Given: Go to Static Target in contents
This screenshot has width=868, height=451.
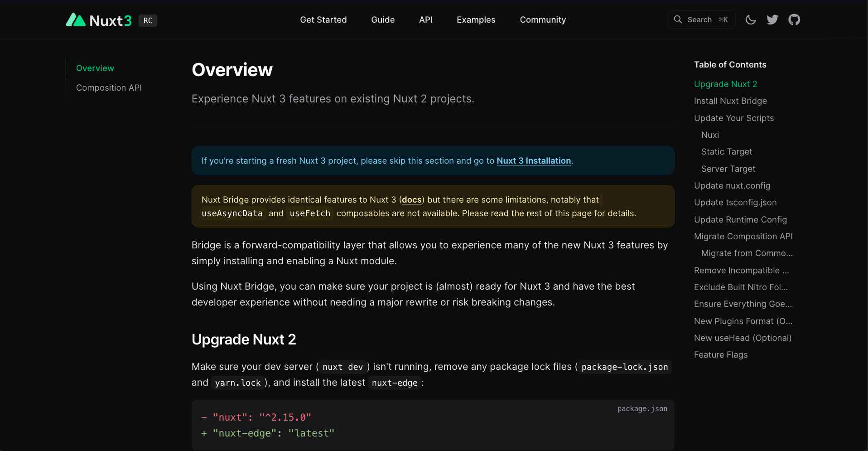Looking at the screenshot, I should point(727,151).
